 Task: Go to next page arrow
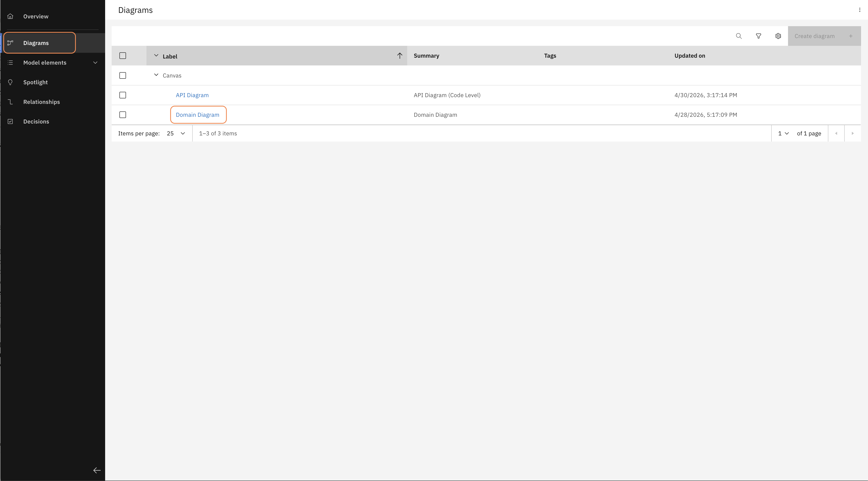point(852,133)
